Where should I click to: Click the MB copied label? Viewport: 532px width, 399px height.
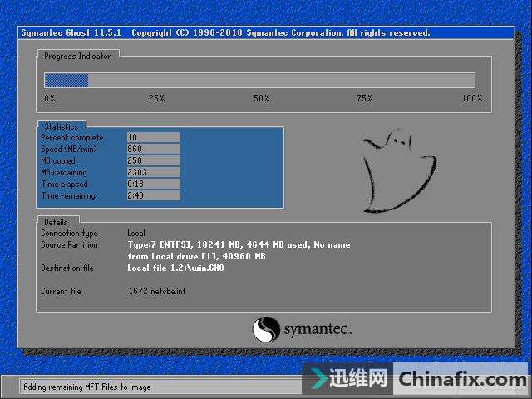58,160
